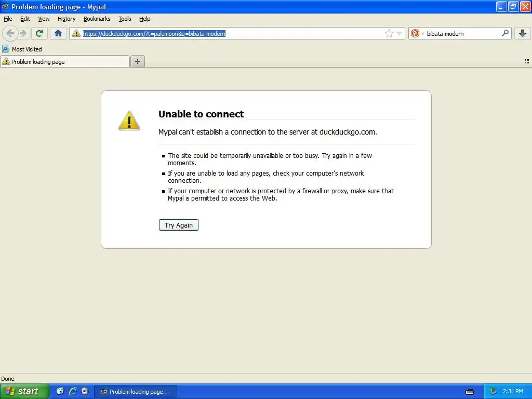This screenshot has width=532, height=399.
Task: Open the Edit menu
Action: pyautogui.click(x=25, y=19)
